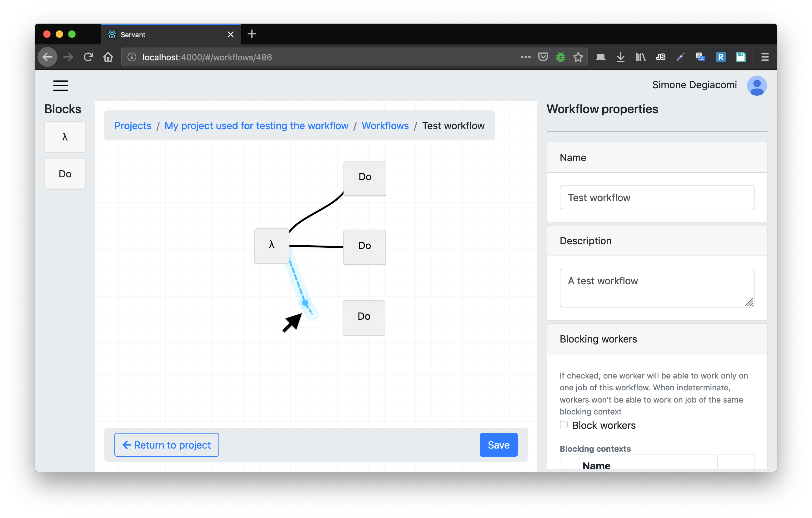This screenshot has width=812, height=518.
Task: Click Return to project button
Action: [x=167, y=445]
